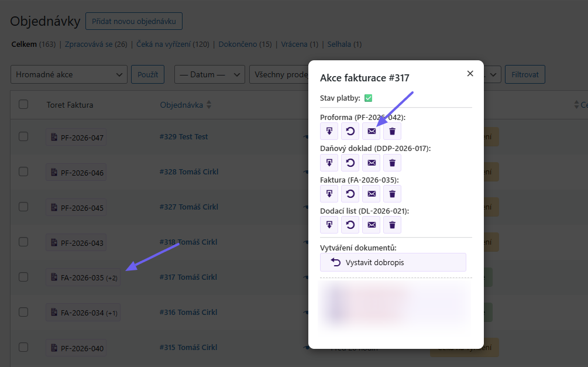Click the Vystavit dobropis button
588x367 pixels.
tap(393, 262)
